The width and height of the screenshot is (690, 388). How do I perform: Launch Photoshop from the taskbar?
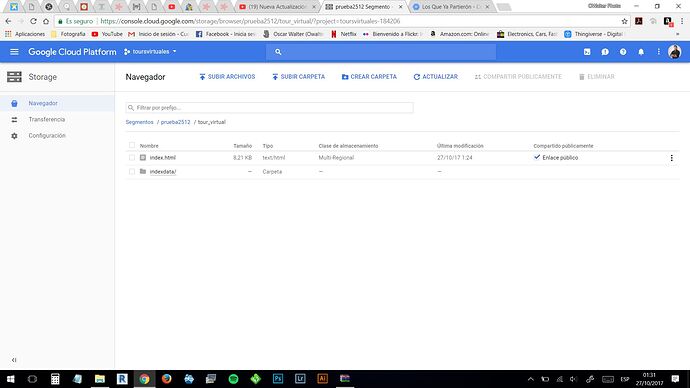278,379
